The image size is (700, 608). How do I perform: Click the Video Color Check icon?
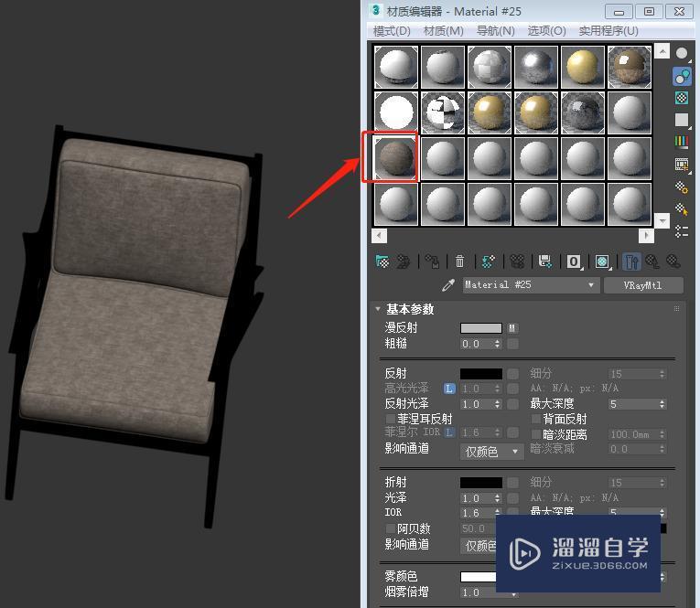point(682,142)
